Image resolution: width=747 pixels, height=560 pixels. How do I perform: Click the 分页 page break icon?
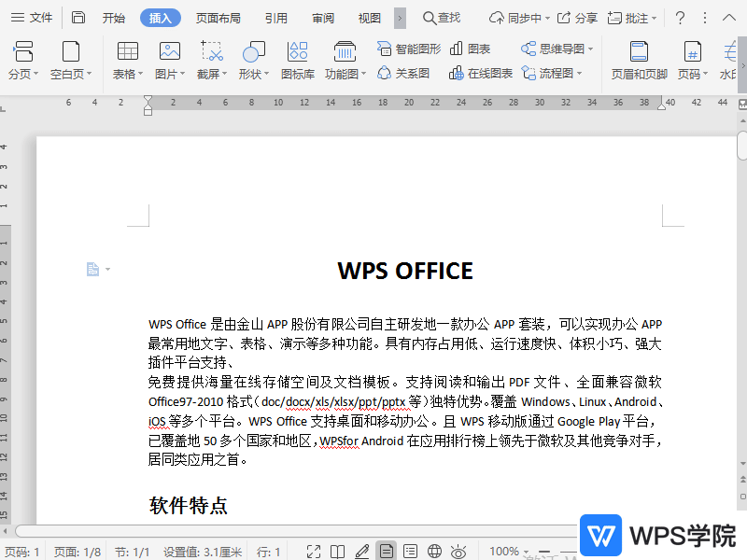pos(22,51)
